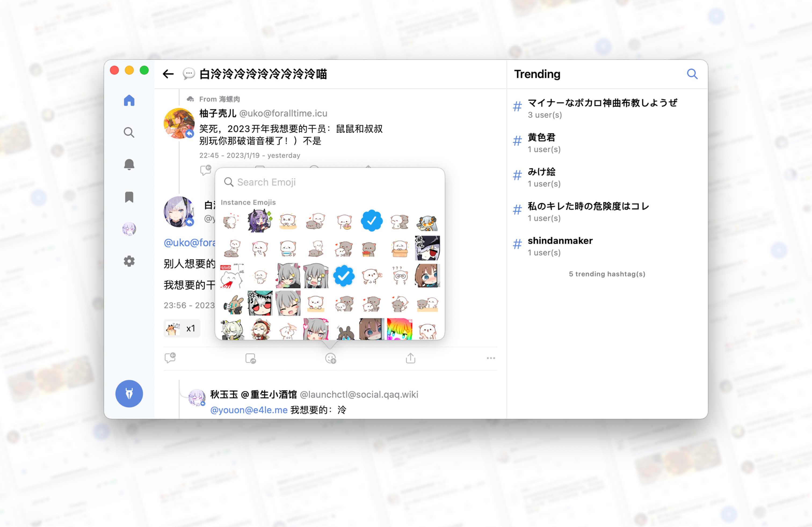Open the Home timeline in sidebar
Image resolution: width=812 pixels, height=527 pixels.
(x=129, y=101)
